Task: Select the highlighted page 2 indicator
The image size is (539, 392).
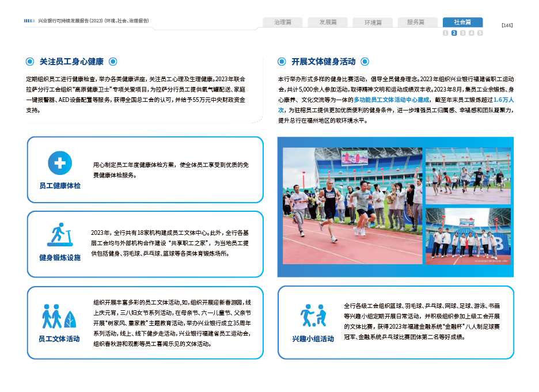Action: (454, 33)
